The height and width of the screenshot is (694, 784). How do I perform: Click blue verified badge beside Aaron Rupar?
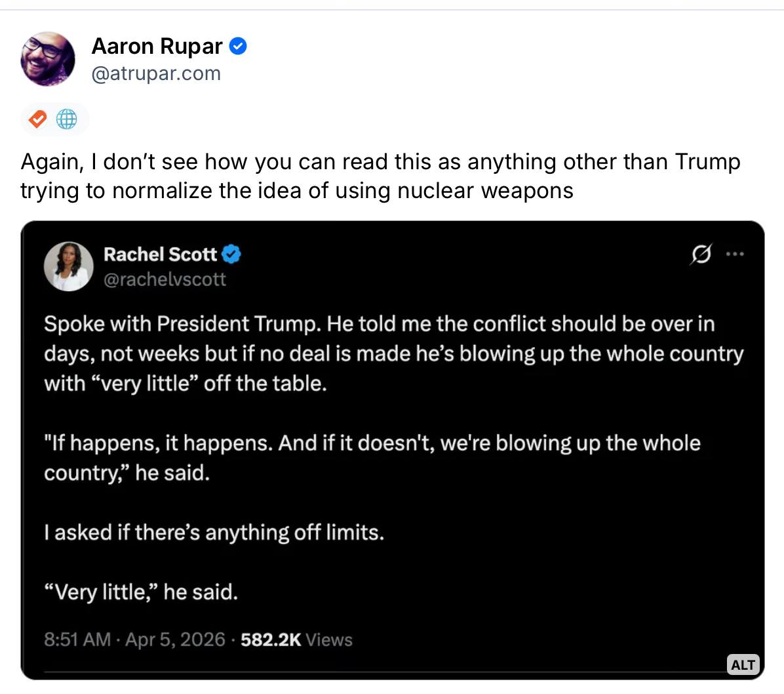pyautogui.click(x=237, y=46)
